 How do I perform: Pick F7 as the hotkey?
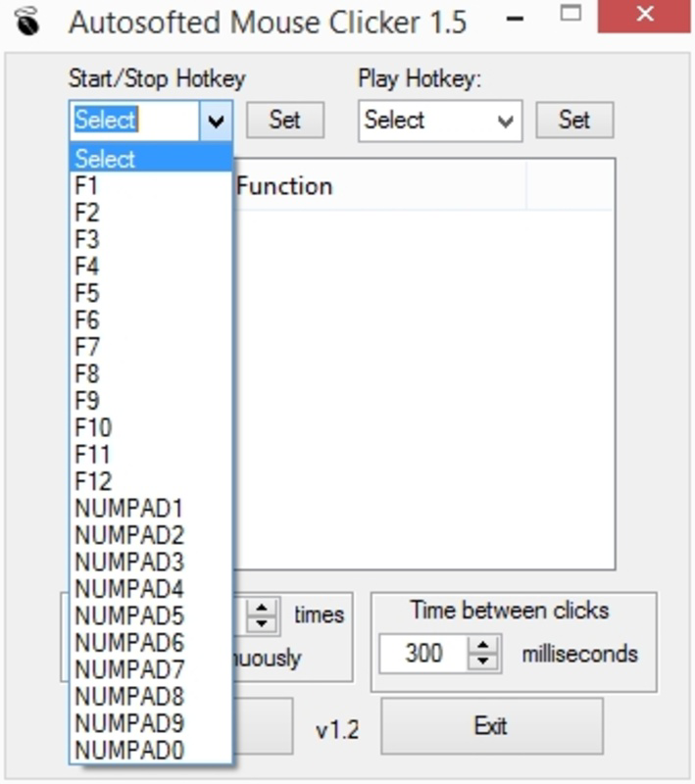point(151,347)
